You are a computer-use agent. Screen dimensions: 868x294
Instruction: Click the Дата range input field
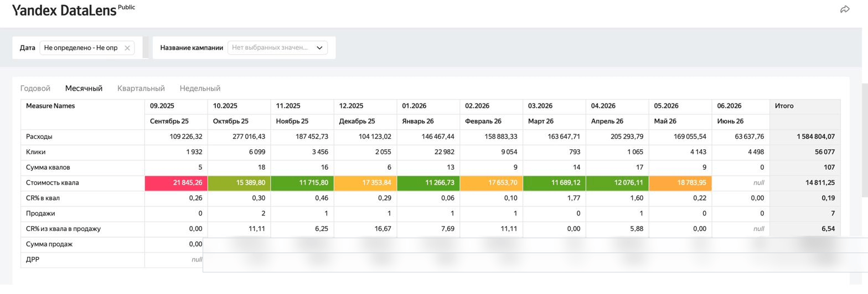click(x=87, y=48)
